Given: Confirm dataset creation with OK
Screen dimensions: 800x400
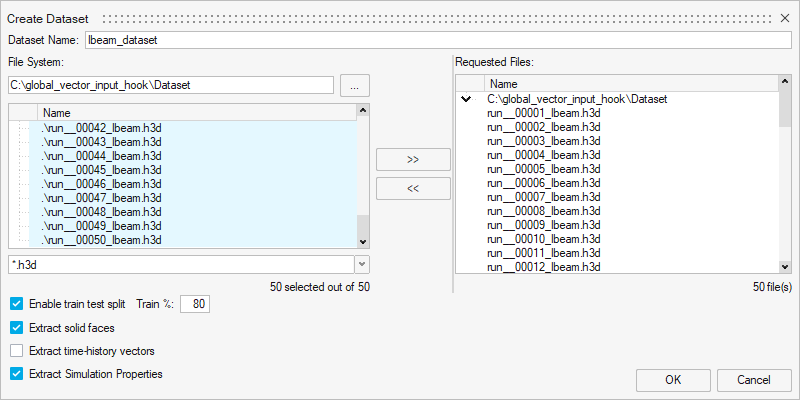Looking at the screenshot, I should coord(673,380).
